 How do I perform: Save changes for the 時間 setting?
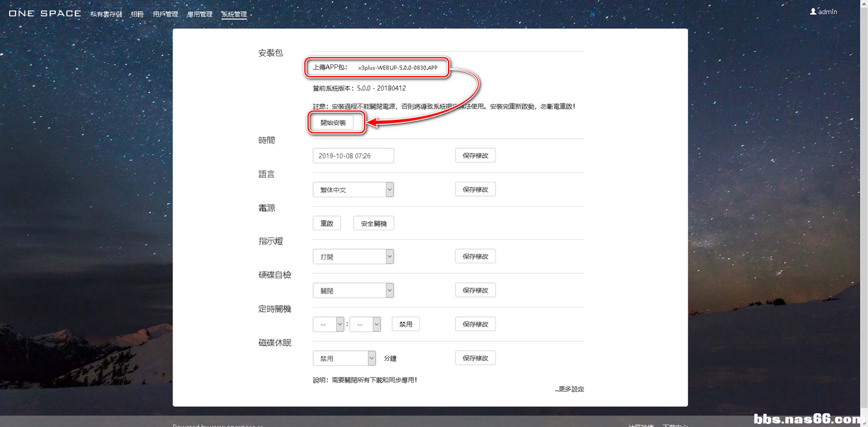coord(475,156)
